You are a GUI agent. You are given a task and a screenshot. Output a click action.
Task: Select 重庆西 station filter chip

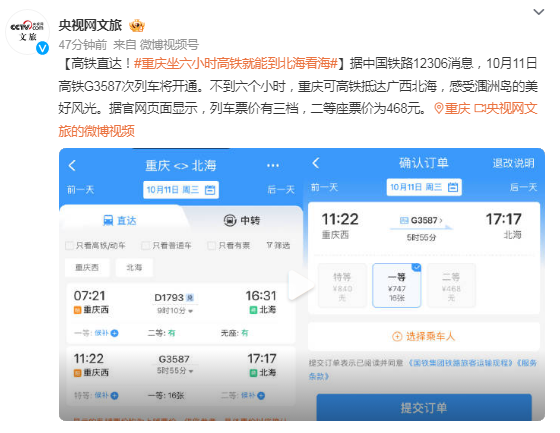point(87,268)
